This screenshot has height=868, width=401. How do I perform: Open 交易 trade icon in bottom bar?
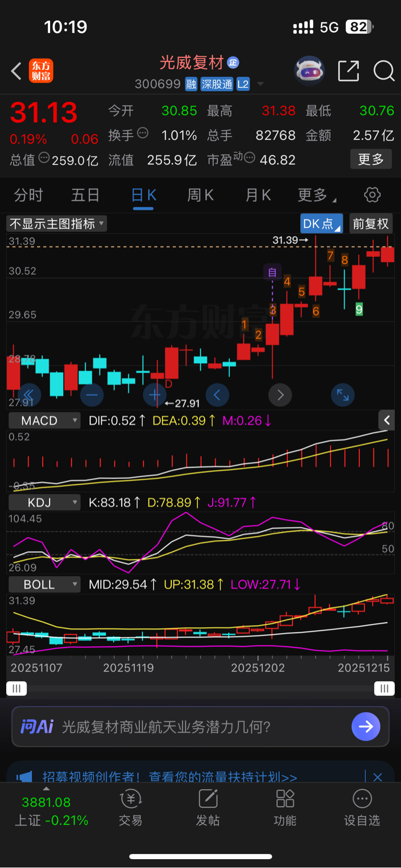130,808
